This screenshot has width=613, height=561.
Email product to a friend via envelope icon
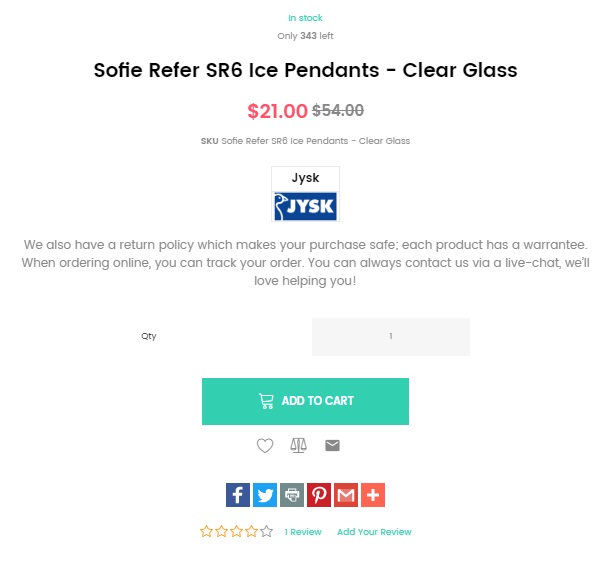(333, 445)
